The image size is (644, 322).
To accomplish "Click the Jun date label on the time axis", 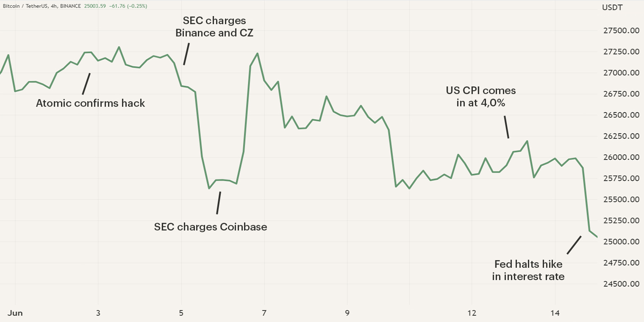I will (15, 313).
